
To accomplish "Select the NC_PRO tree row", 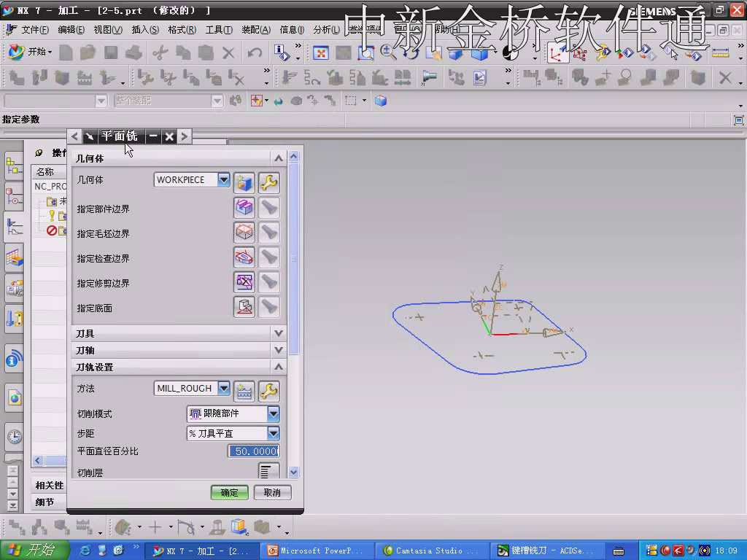I will tap(50, 186).
